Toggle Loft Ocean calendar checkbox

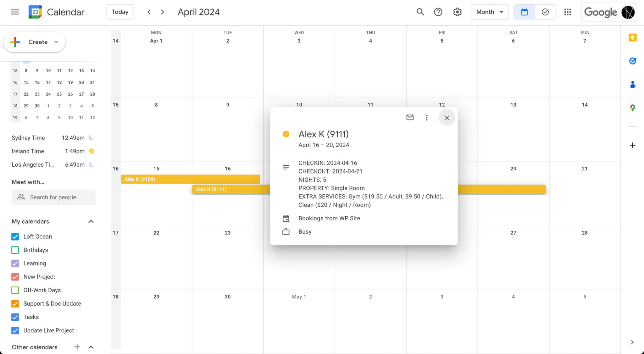point(15,236)
